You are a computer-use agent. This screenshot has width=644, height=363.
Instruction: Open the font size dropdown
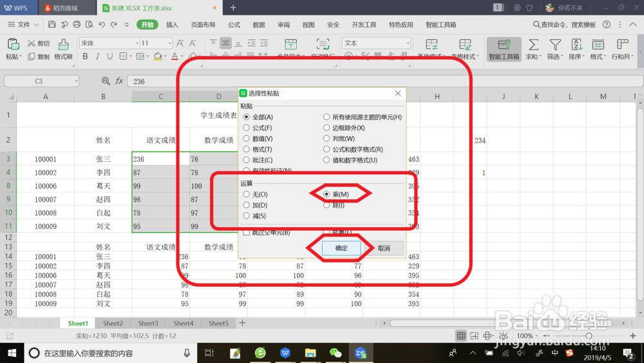tap(169, 43)
